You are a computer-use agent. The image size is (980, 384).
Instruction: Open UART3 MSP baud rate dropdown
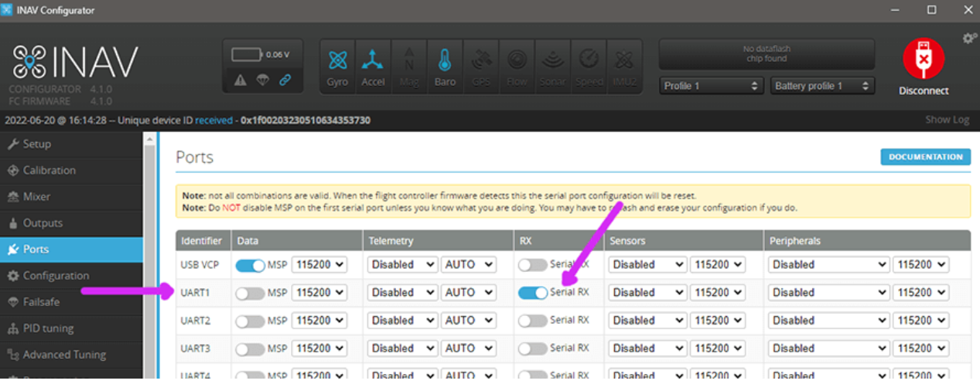point(319,348)
